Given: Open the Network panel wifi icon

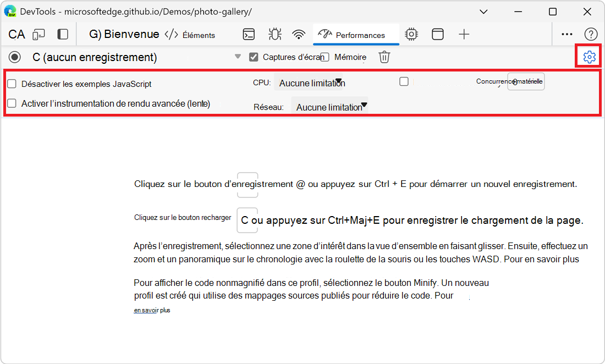Looking at the screenshot, I should [x=299, y=34].
